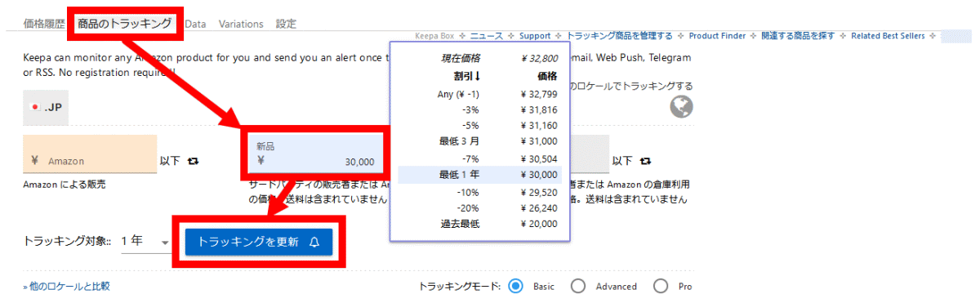Select Pro tracking mode
This screenshot has height=303, width=980.
tap(660, 286)
